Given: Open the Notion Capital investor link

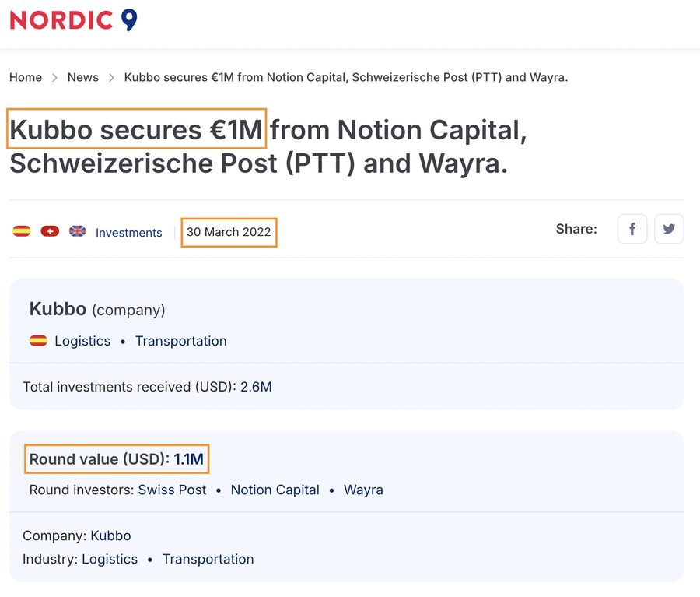Looking at the screenshot, I should point(275,490).
